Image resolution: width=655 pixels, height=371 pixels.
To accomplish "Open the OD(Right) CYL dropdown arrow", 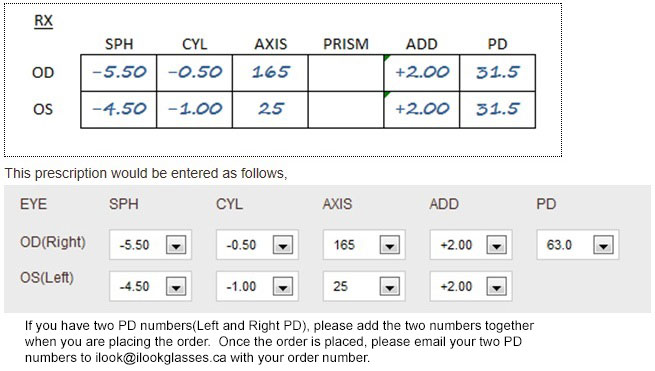I will pos(283,245).
